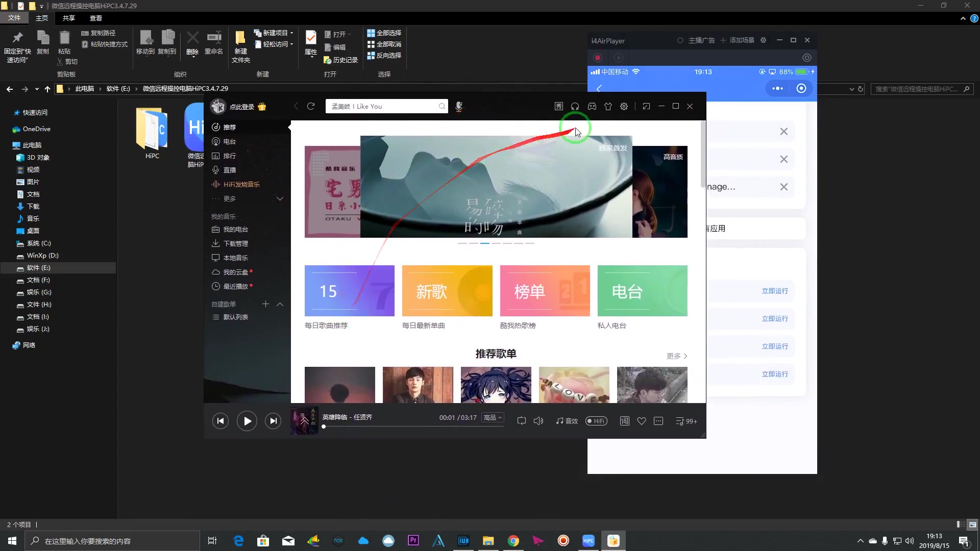
Task: Select 软件 (E:) drive in Explorer tree
Action: 39,268
